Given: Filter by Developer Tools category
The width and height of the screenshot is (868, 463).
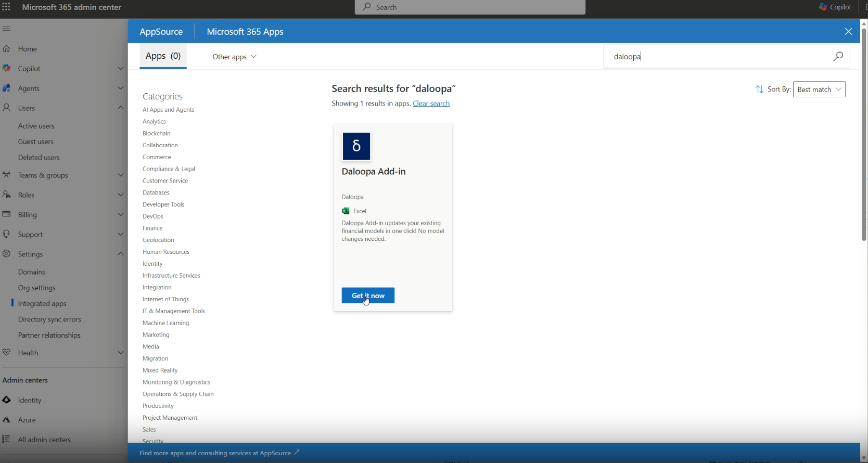Looking at the screenshot, I should pyautogui.click(x=163, y=204).
